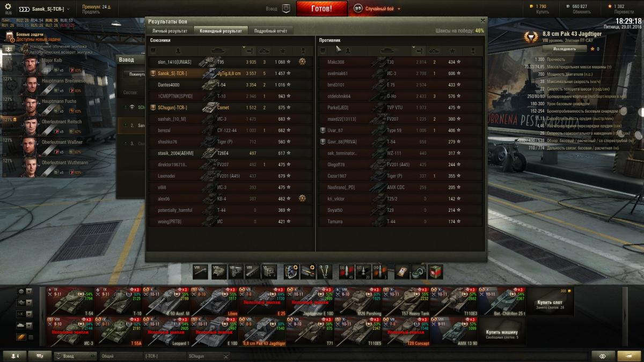644x362 pixels.
Task: Select the ББ armor-piercing shell slot
Action: [346, 271]
